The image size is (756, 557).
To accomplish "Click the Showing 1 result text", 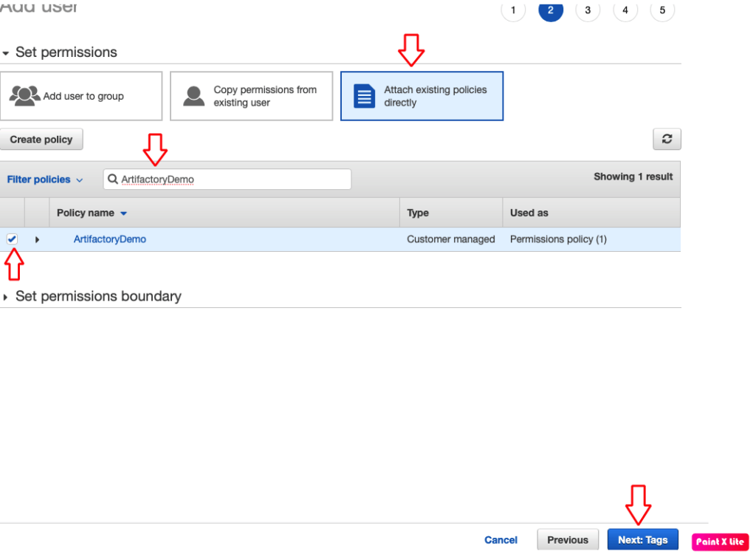I will [x=633, y=177].
